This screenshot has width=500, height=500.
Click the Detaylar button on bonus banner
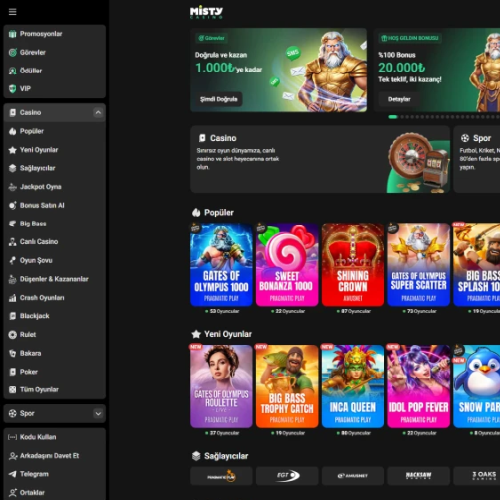tap(399, 99)
